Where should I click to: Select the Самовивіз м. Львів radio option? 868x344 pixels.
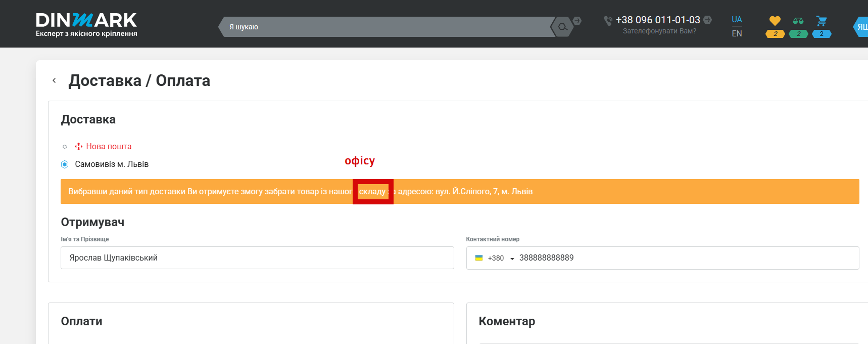[x=65, y=164]
